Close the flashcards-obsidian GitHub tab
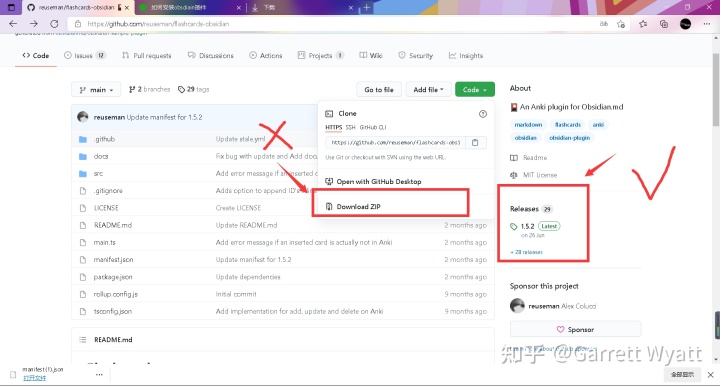Viewport: 720px width, 386px height. 127,8
